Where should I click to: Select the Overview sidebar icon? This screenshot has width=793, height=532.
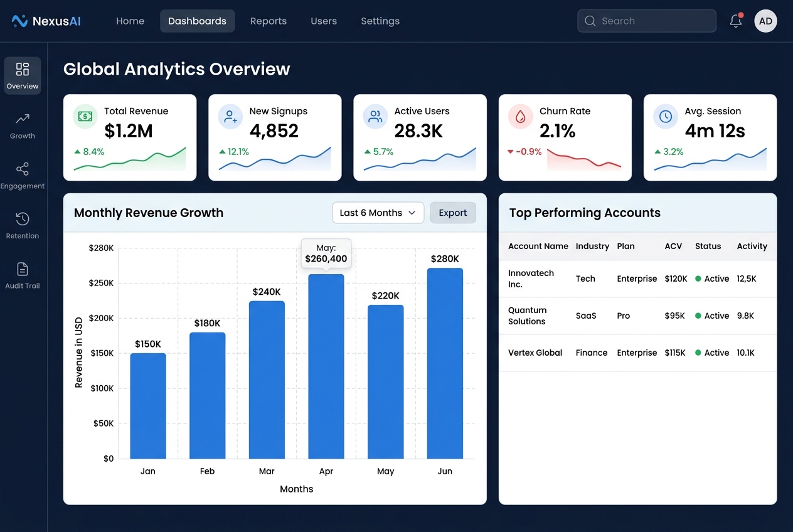click(x=23, y=76)
